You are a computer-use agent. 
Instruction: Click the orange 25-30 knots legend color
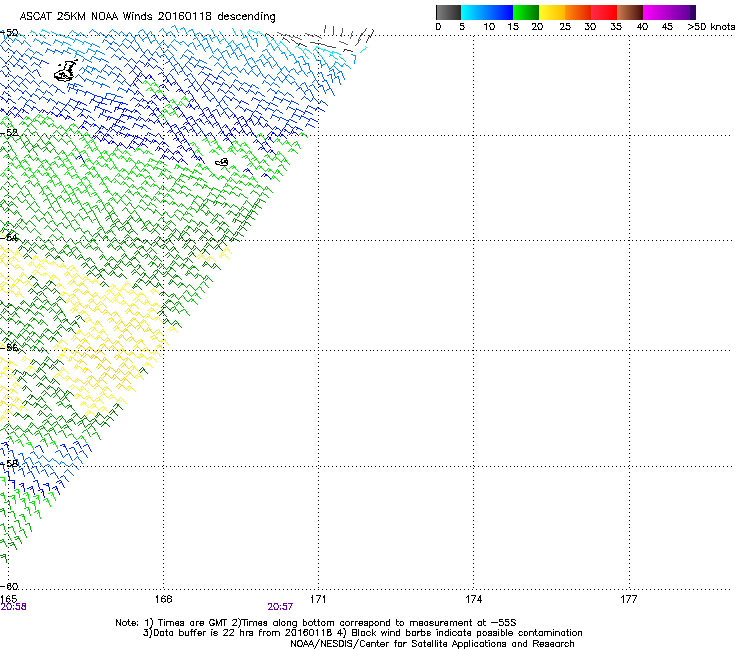click(x=578, y=12)
